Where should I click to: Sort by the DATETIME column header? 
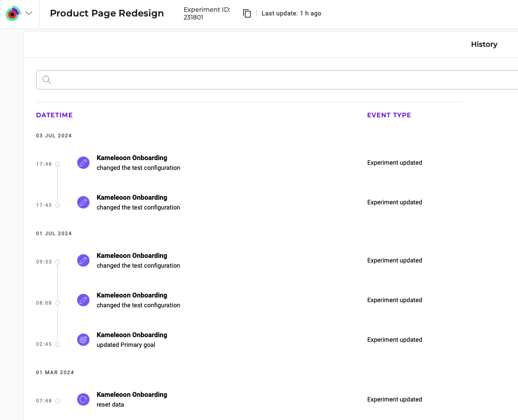[54, 115]
